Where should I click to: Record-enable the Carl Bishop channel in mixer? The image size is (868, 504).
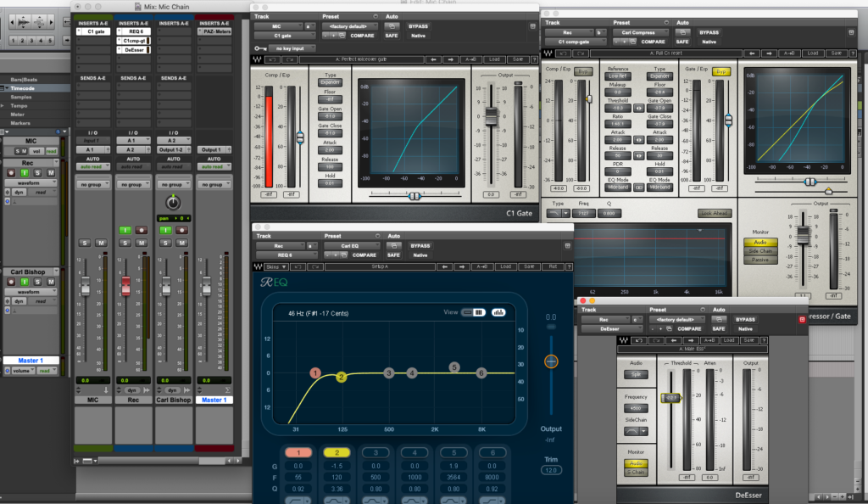tap(181, 230)
